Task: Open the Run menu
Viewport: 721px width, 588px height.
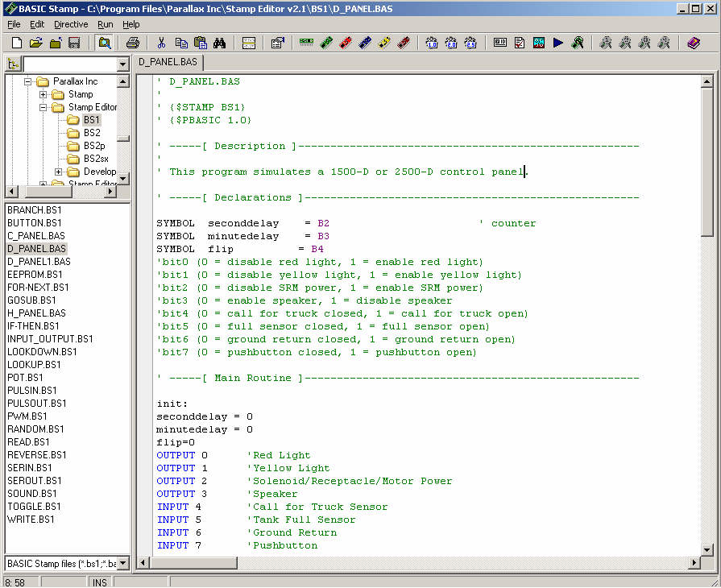Action: (106, 24)
